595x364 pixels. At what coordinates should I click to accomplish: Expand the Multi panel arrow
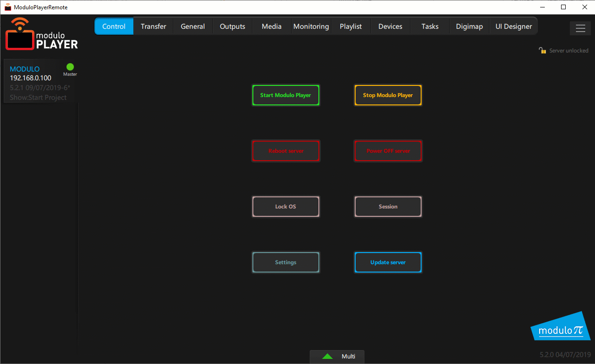click(x=327, y=356)
